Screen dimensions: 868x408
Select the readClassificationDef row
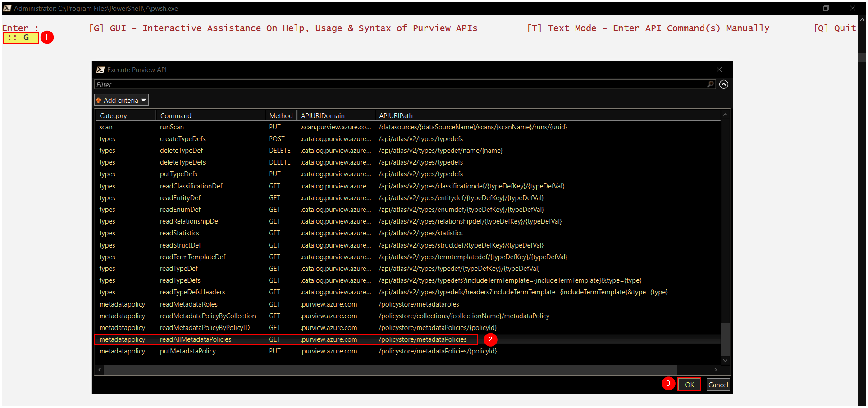[407, 186]
